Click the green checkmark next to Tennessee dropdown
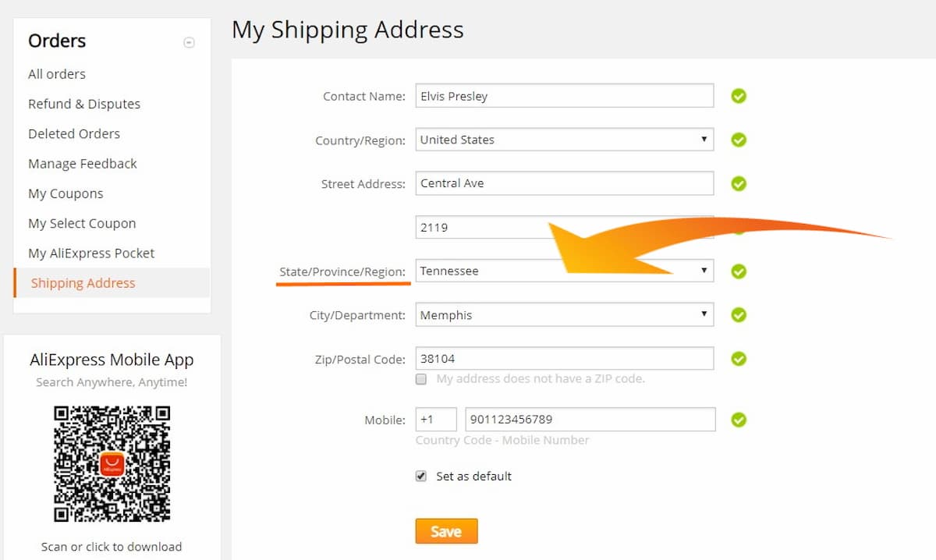The height and width of the screenshot is (560, 936). point(739,271)
